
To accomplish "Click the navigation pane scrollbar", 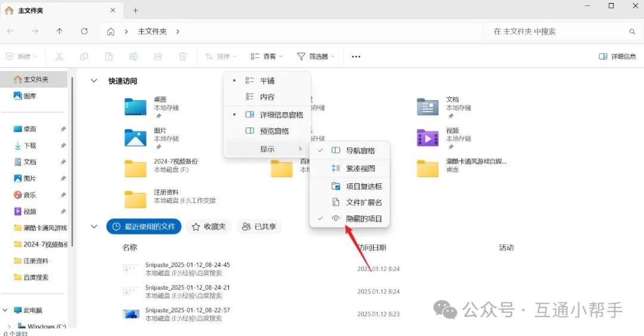I will pyautogui.click(x=72, y=162).
